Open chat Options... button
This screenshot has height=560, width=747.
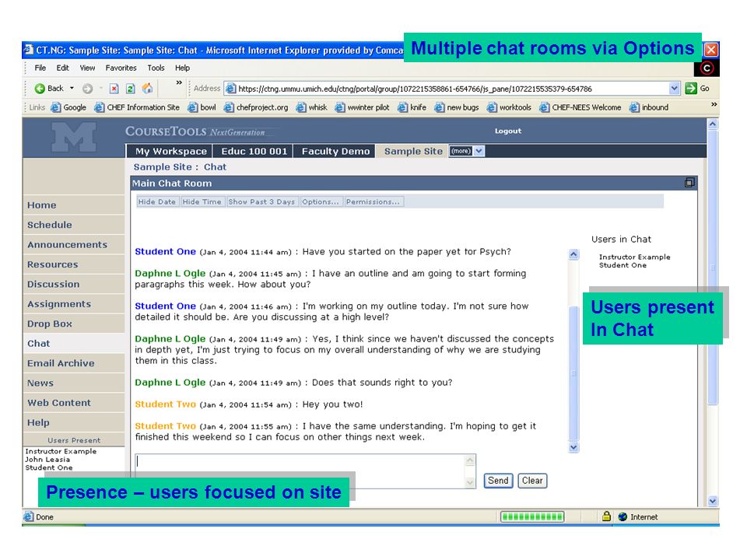[320, 202]
